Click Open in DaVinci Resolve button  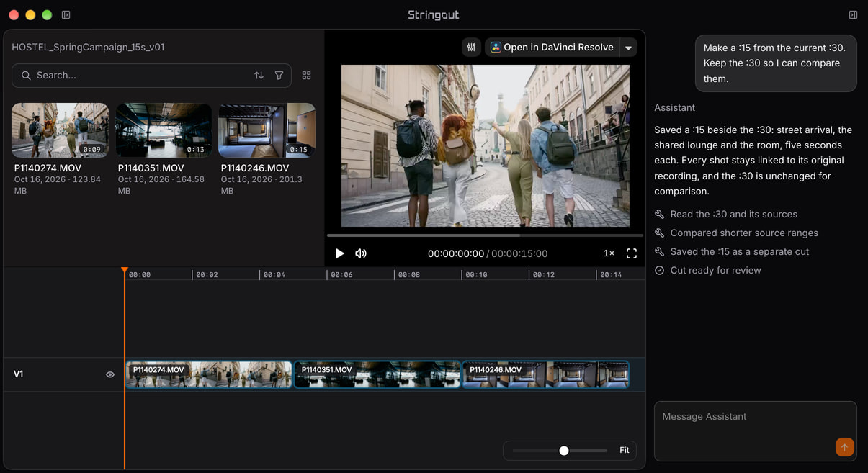coord(552,47)
